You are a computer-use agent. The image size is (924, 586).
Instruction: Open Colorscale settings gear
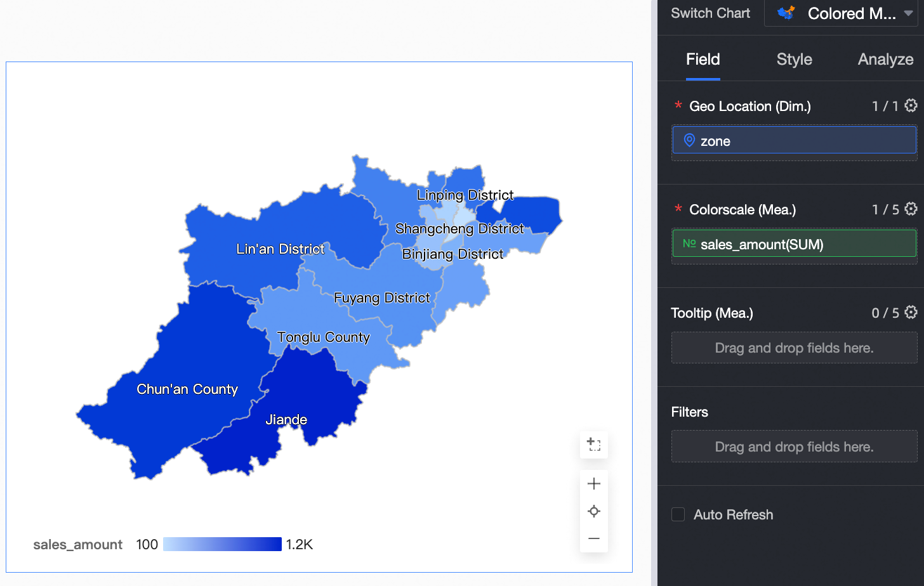[911, 209]
